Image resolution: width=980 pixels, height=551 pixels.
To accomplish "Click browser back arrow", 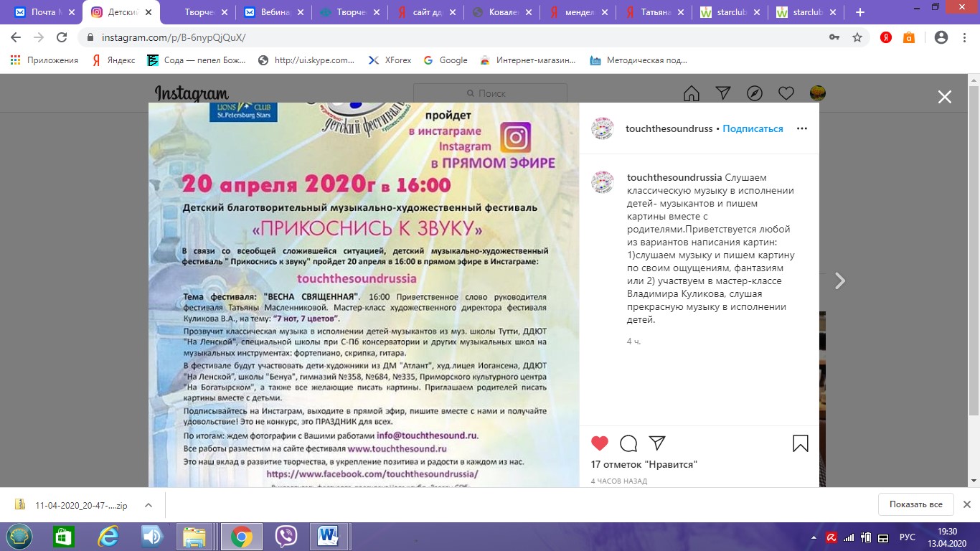I will point(17,37).
